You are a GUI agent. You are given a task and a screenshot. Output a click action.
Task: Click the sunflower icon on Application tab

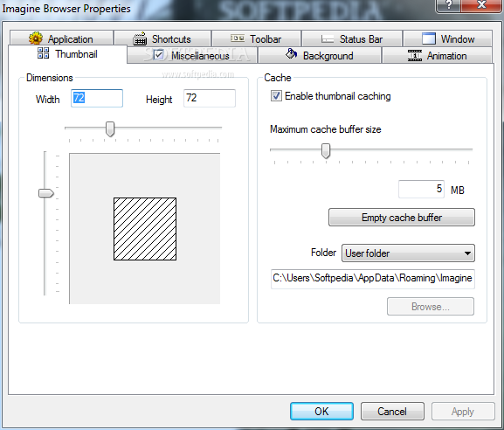(35, 38)
